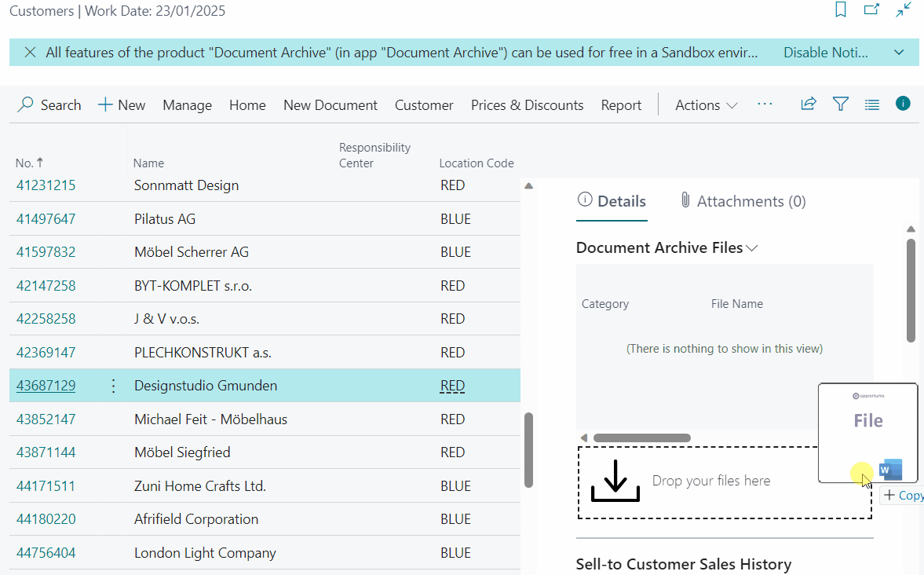Disable the Document Archive notification
Viewport: 924px width, 575px height.
tap(826, 52)
